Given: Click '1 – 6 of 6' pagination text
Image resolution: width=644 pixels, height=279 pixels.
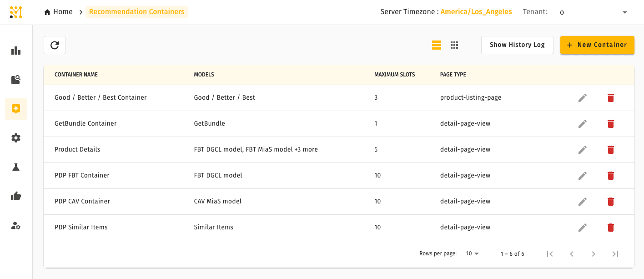Looking at the screenshot, I should click(x=512, y=254).
